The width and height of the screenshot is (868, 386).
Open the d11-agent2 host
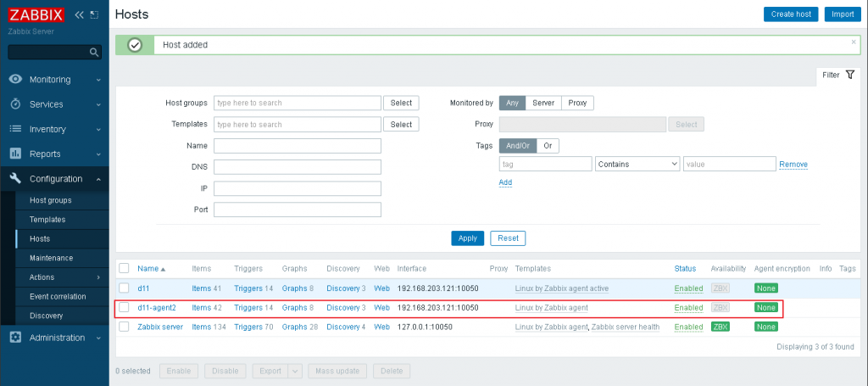(x=157, y=307)
